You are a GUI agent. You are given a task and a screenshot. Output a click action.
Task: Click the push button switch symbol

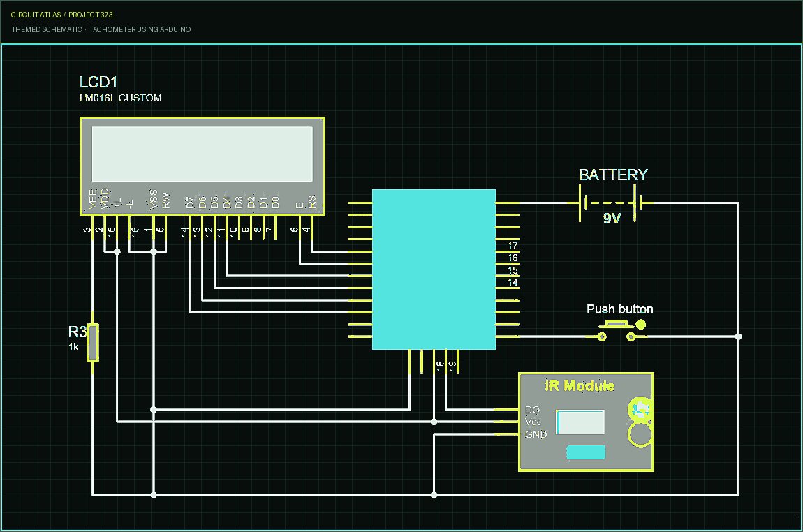[x=617, y=330]
